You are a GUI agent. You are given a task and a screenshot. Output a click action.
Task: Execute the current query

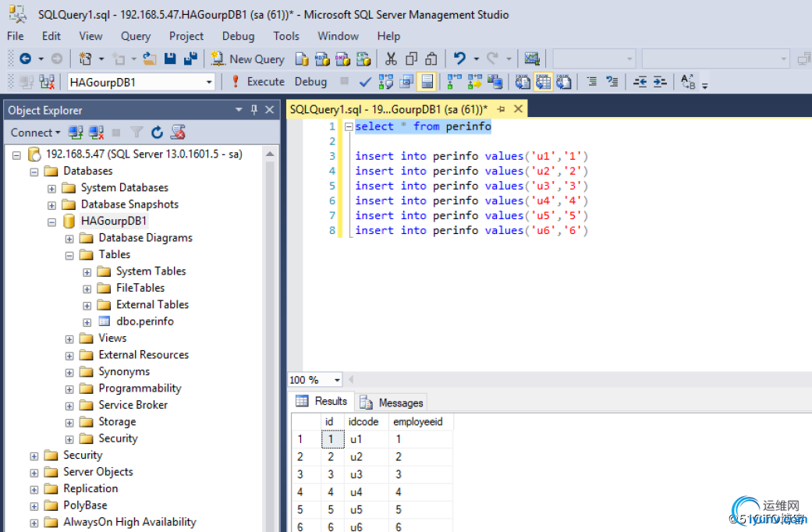click(x=258, y=82)
